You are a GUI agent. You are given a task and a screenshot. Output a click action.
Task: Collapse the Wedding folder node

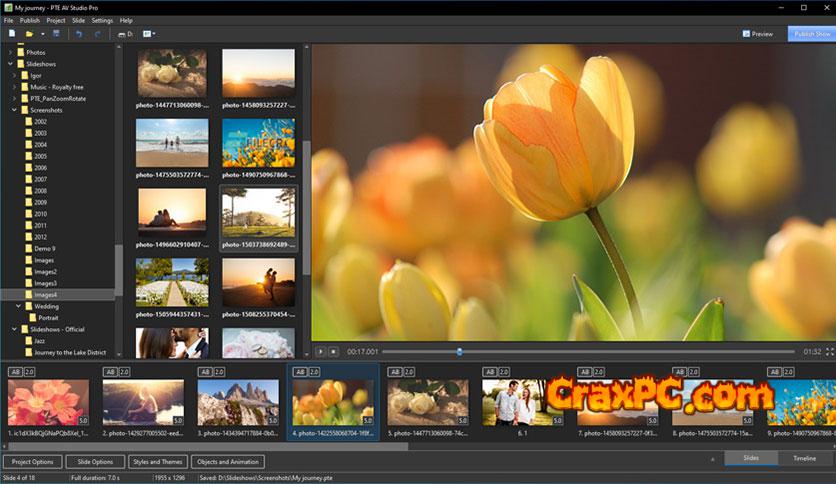point(19,306)
